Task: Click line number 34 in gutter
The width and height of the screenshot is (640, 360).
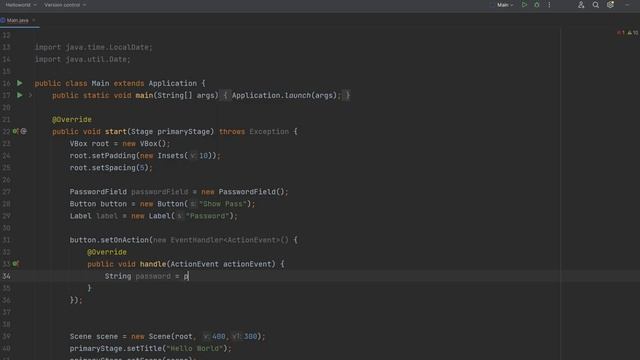Action: click(6, 276)
